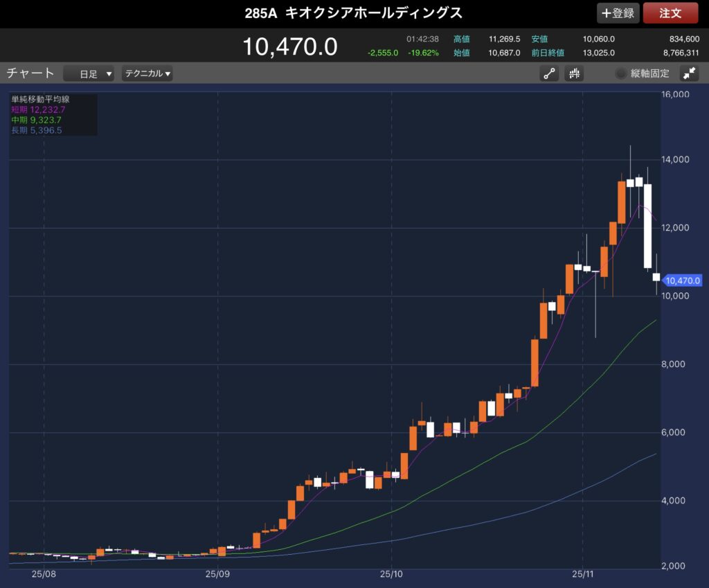Open the 日足 timeframe dropdown
Screen dimensions: 709x588
pyautogui.click(x=89, y=74)
